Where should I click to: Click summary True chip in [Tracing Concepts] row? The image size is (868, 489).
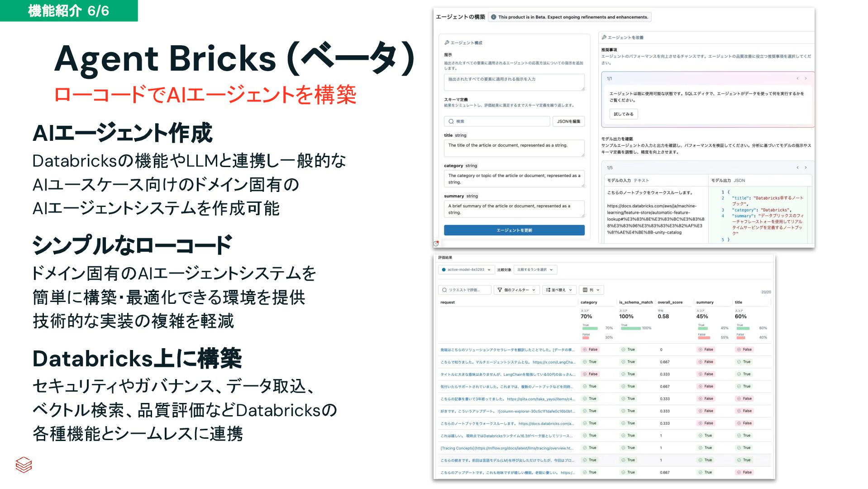point(705,448)
